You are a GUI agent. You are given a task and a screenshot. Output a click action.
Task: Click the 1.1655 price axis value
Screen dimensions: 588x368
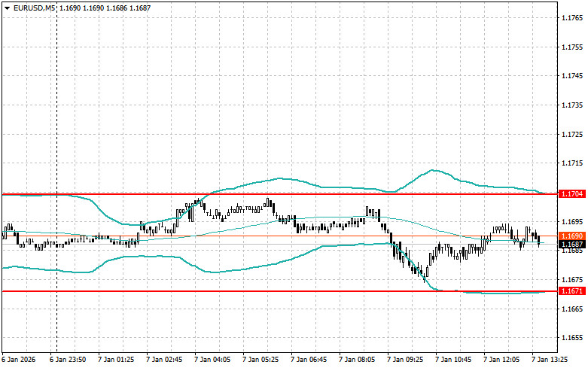click(572, 338)
